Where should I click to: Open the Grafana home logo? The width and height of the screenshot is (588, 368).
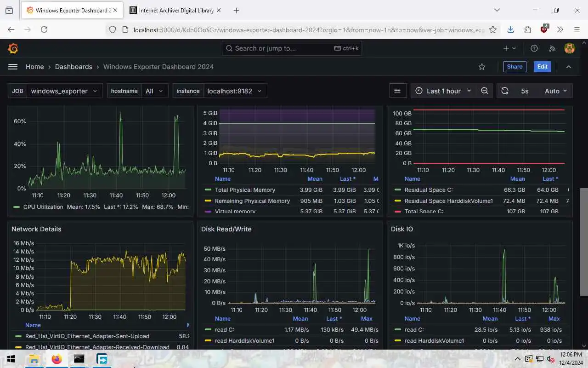click(x=13, y=48)
